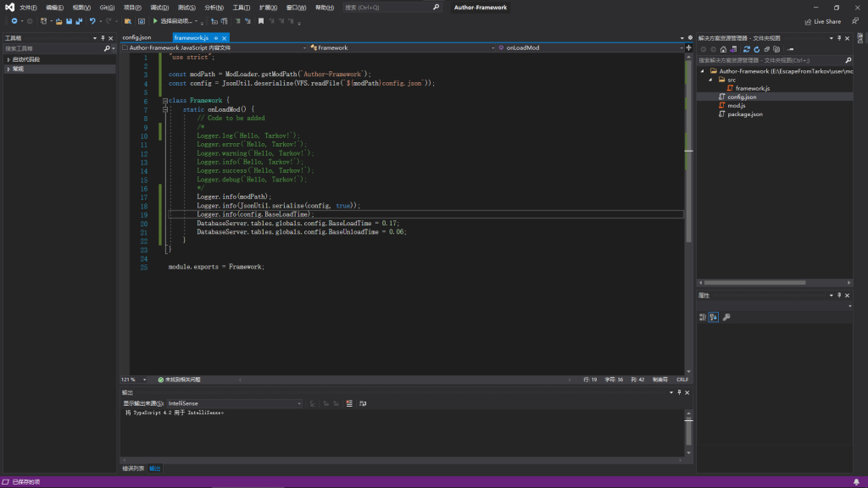Screen dimensions: 868x488
Task: Click the editor split window handle icon
Action: tap(688, 47)
